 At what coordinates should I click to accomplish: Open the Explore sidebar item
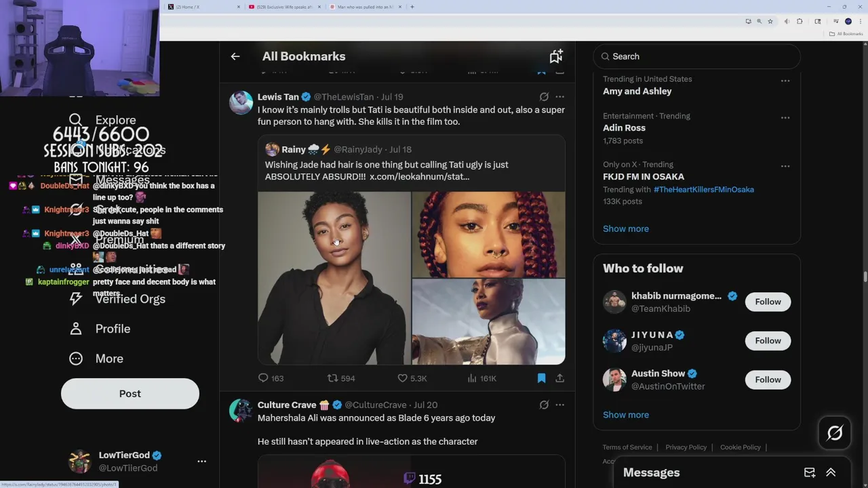click(x=102, y=120)
